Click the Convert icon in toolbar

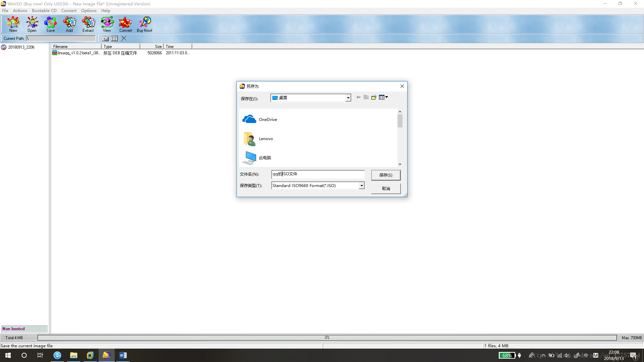point(125,24)
